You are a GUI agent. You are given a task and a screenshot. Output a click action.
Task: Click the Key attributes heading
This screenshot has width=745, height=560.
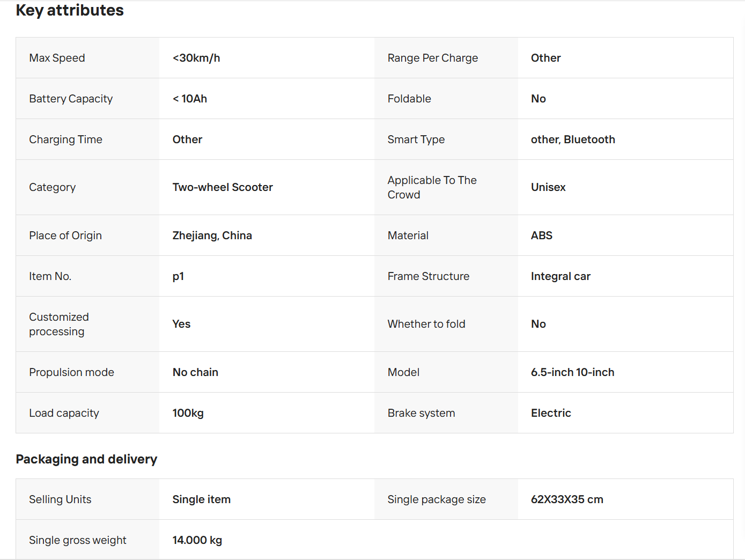tap(70, 10)
